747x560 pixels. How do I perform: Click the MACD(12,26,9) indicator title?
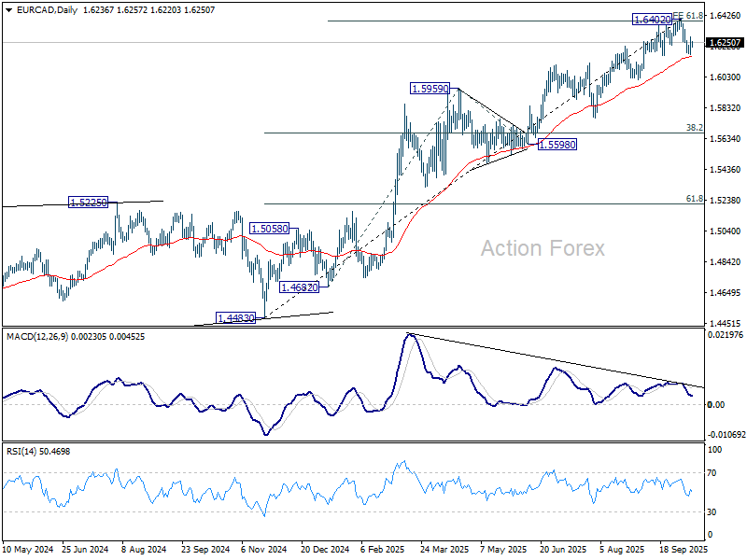37,337
